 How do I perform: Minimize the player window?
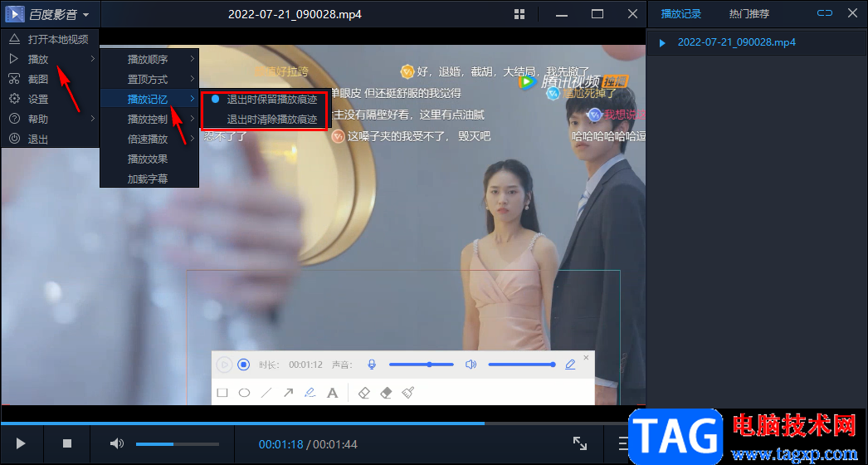tap(562, 14)
